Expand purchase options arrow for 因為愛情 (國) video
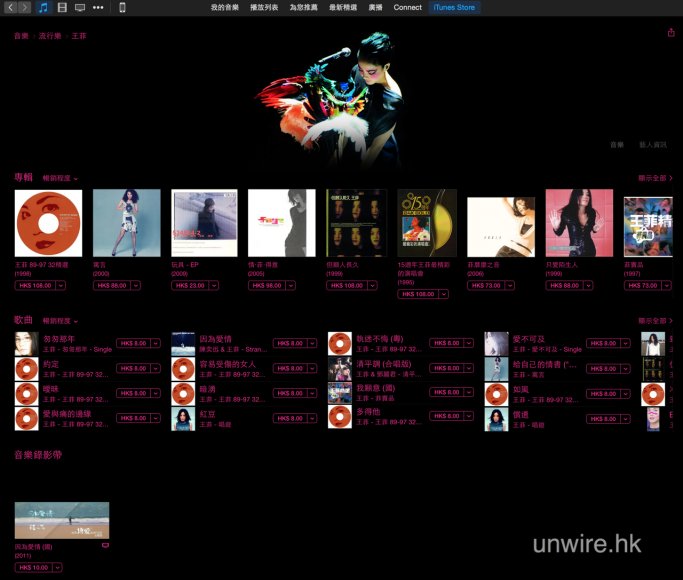The width and height of the screenshot is (683, 580). click(57, 567)
